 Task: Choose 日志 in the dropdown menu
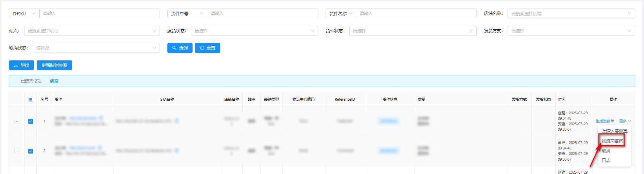point(606,160)
